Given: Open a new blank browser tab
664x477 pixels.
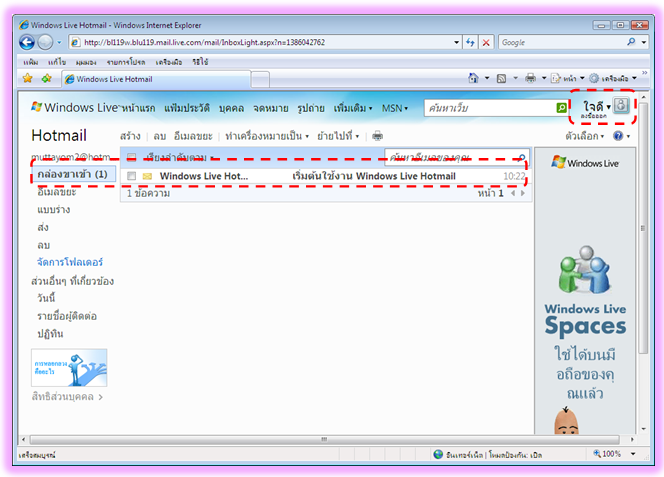Looking at the screenshot, I should 260,80.
